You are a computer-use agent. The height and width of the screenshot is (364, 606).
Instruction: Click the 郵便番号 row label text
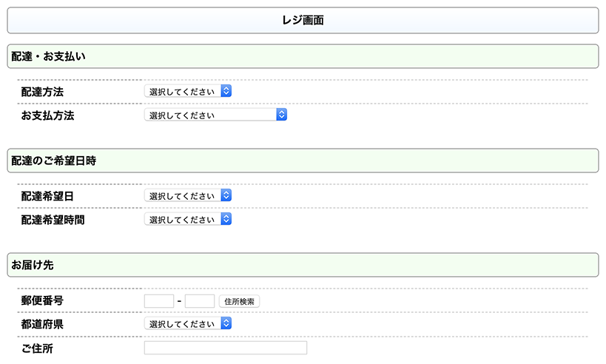coord(42,301)
